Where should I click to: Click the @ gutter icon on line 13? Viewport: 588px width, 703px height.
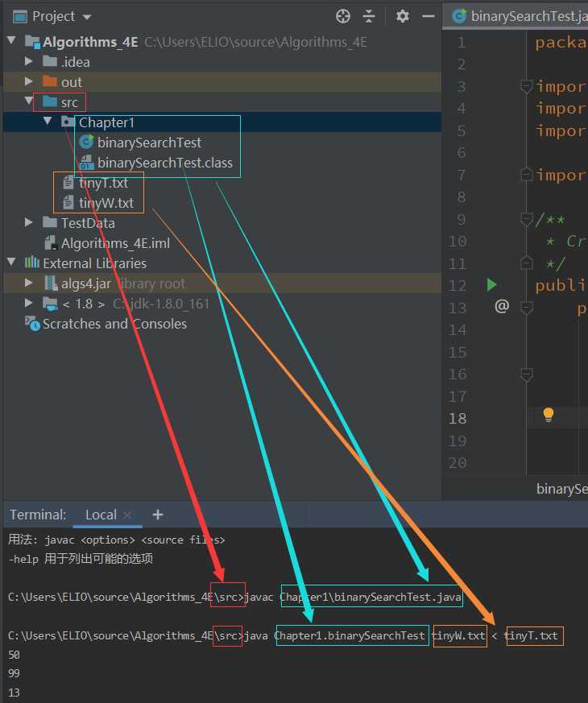pyautogui.click(x=502, y=306)
